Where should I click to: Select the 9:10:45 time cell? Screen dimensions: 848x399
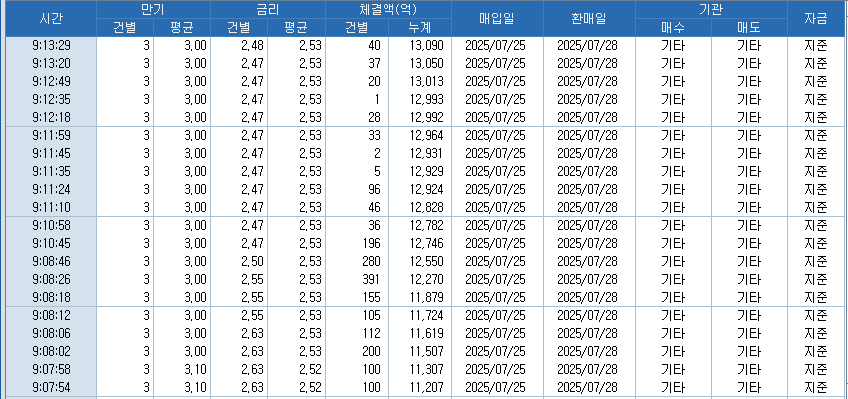pyautogui.click(x=51, y=243)
